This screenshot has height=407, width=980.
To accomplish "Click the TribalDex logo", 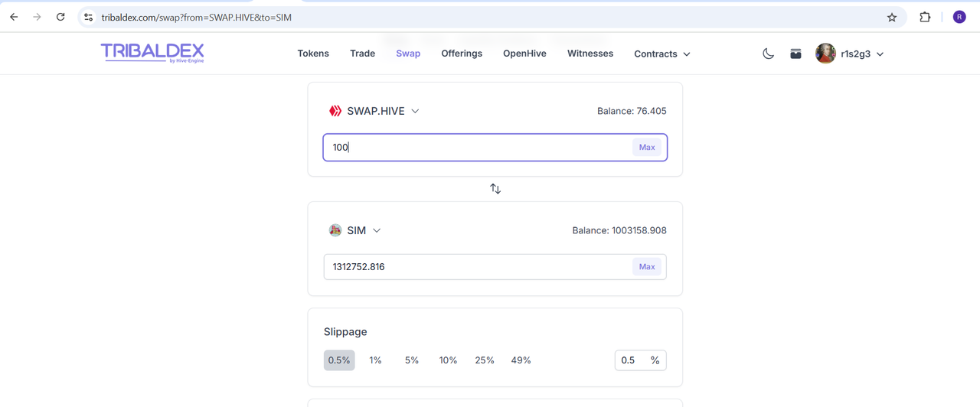I will coord(152,52).
